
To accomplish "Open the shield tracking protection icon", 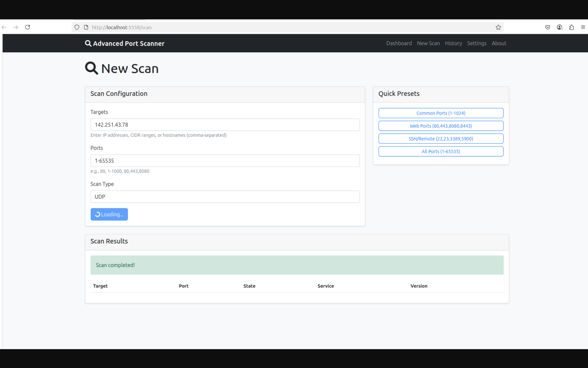I will click(77, 27).
